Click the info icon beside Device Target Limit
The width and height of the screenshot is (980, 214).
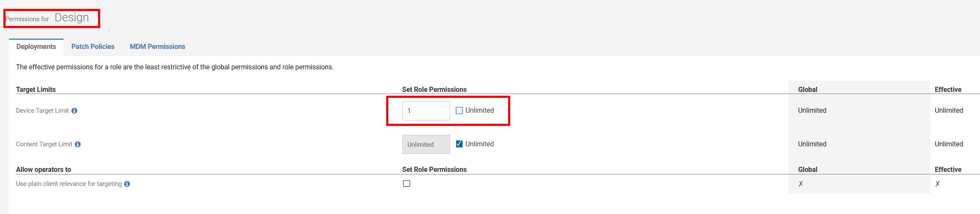(74, 111)
